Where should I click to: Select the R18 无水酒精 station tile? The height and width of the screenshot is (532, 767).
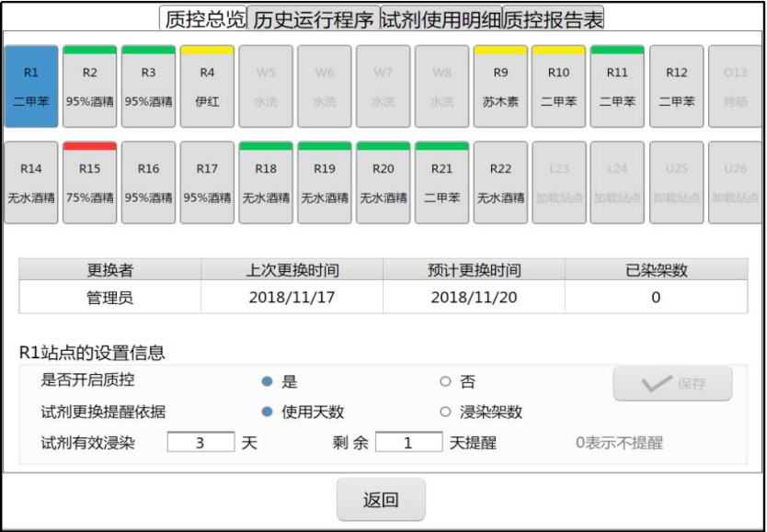pos(266,181)
